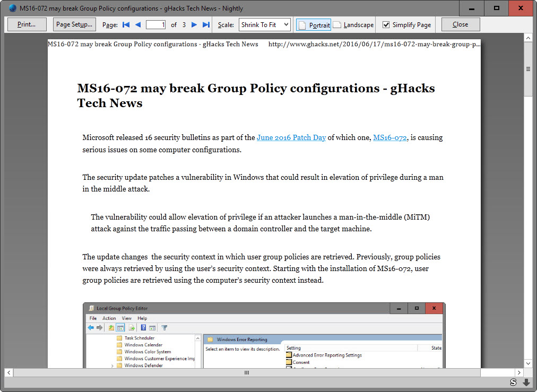Open the MS16-072 link
The image size is (537, 392).
pos(389,137)
